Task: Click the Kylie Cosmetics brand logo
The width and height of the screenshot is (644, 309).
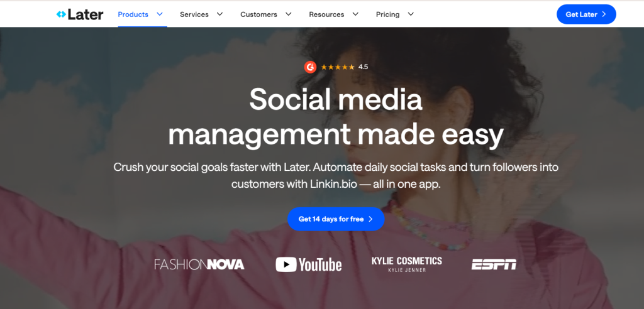Action: pos(407,264)
